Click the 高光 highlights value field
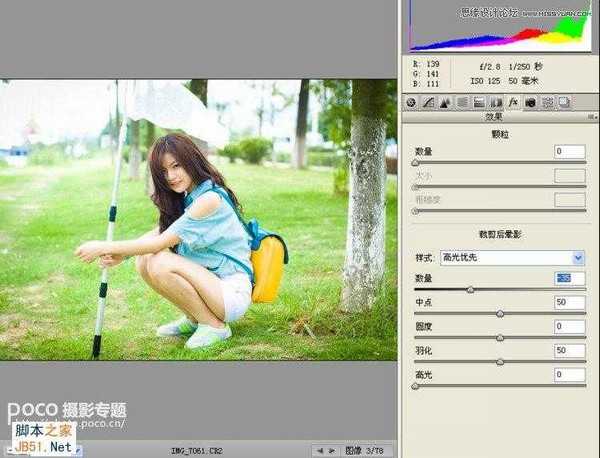The width and height of the screenshot is (600, 458). point(570,374)
